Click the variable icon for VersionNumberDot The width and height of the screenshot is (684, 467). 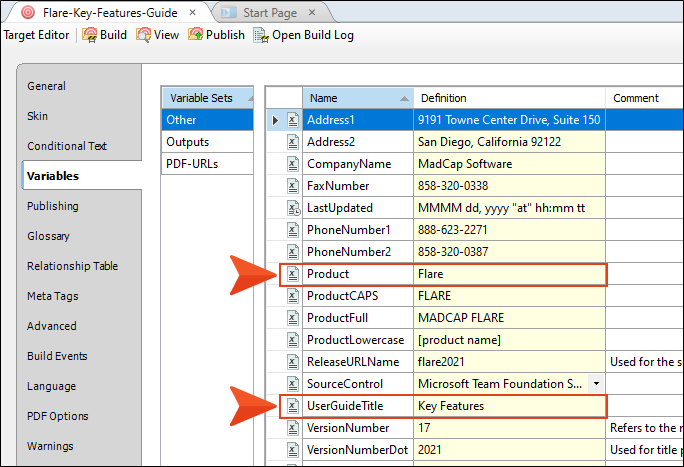coord(293,450)
